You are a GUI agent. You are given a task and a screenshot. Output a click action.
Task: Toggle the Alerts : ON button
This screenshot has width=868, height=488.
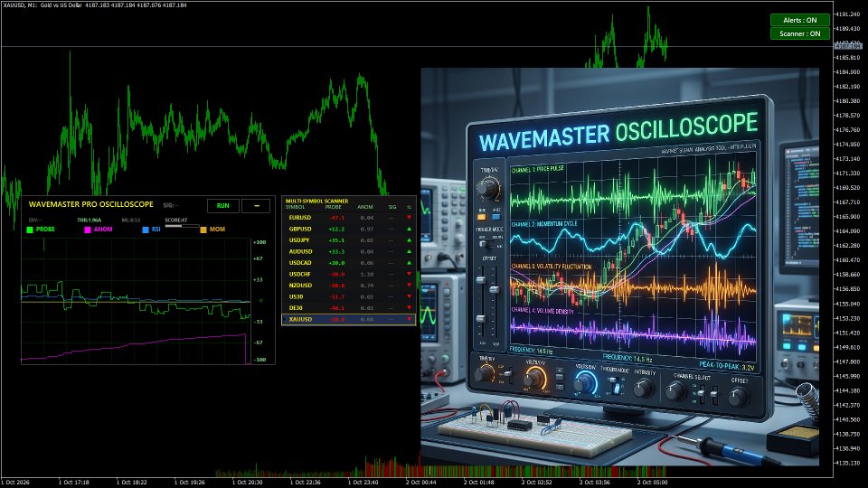point(800,20)
